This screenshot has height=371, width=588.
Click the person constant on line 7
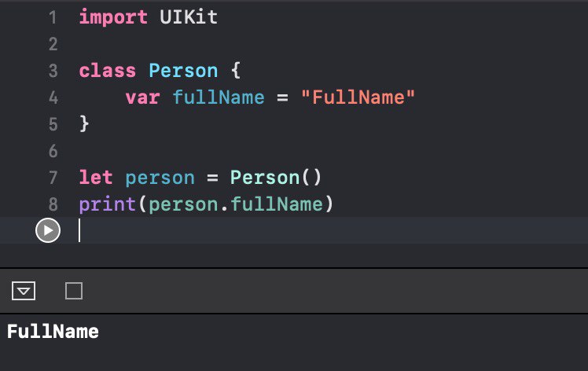click(x=160, y=178)
